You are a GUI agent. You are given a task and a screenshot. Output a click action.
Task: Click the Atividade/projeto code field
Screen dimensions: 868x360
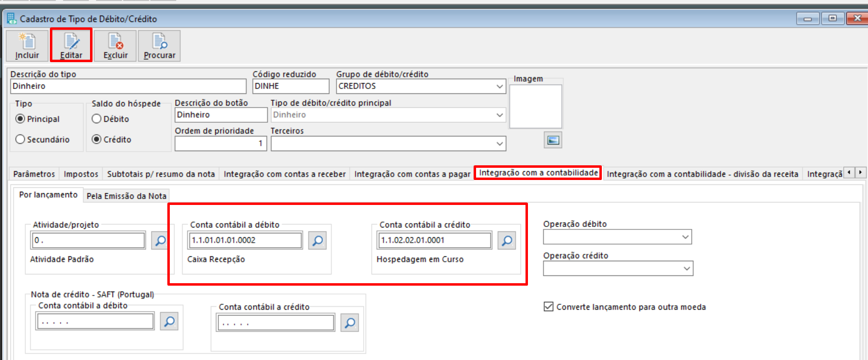point(89,240)
